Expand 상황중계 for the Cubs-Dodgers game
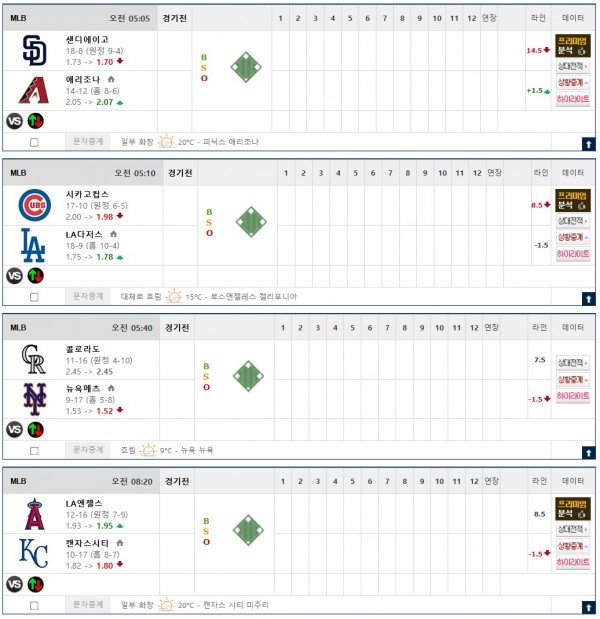 573,237
